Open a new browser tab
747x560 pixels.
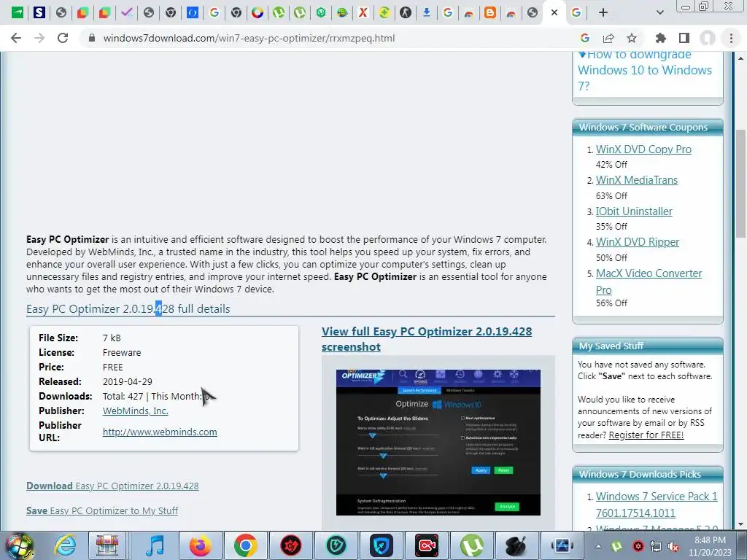click(x=603, y=13)
